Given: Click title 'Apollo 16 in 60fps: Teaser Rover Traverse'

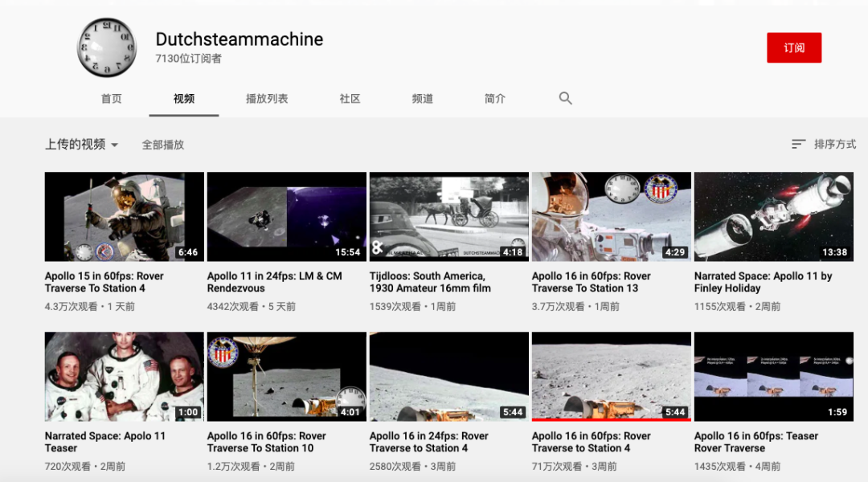Looking at the screenshot, I should [756, 442].
